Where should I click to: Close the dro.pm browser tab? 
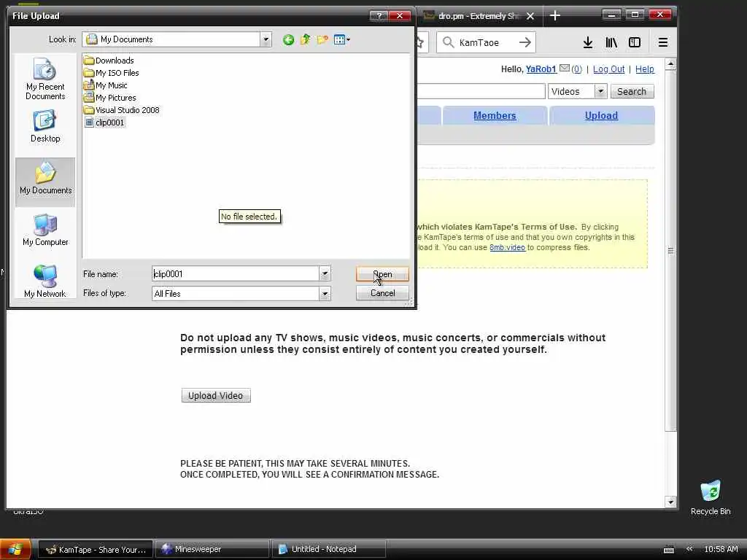tap(530, 16)
